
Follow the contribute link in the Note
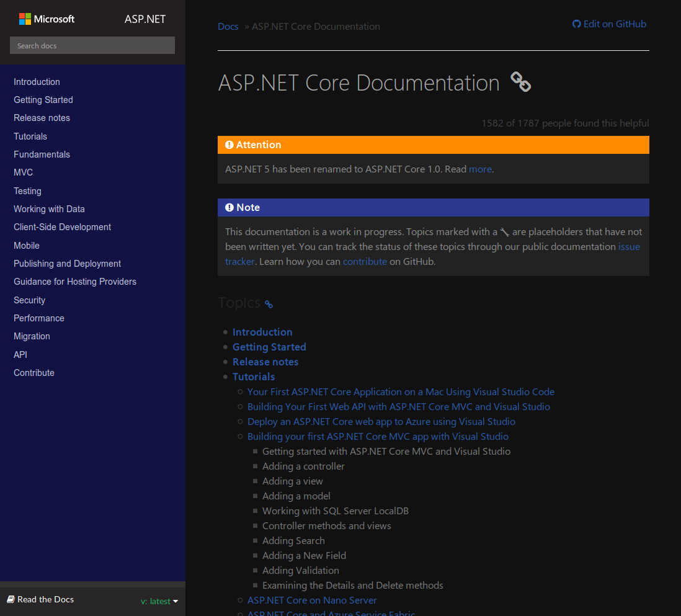(x=365, y=261)
